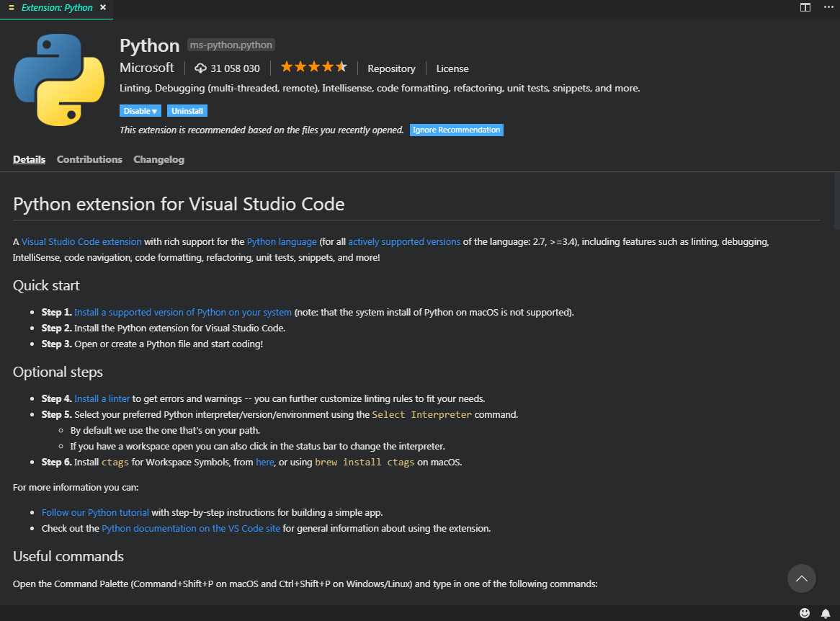Open the Split Editor icon
The height and width of the screenshot is (621, 840).
(805, 7)
